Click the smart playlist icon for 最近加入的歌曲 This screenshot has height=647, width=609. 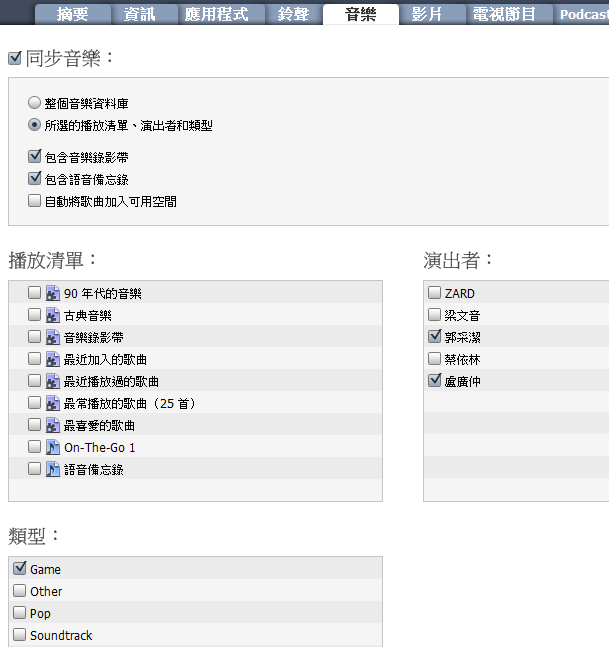pos(53,359)
